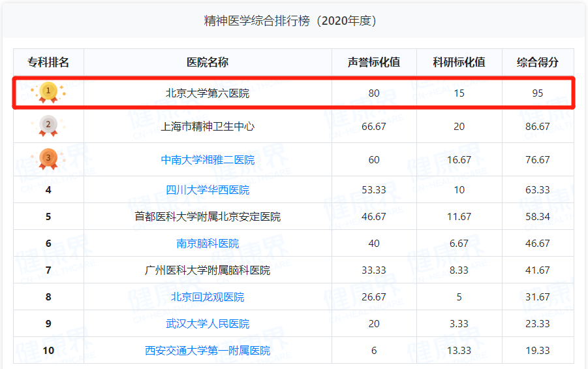Viewport: 588px width, 369px height.
Task: Open the 西安交通大学第一附属医院 link
Action: click(x=208, y=351)
